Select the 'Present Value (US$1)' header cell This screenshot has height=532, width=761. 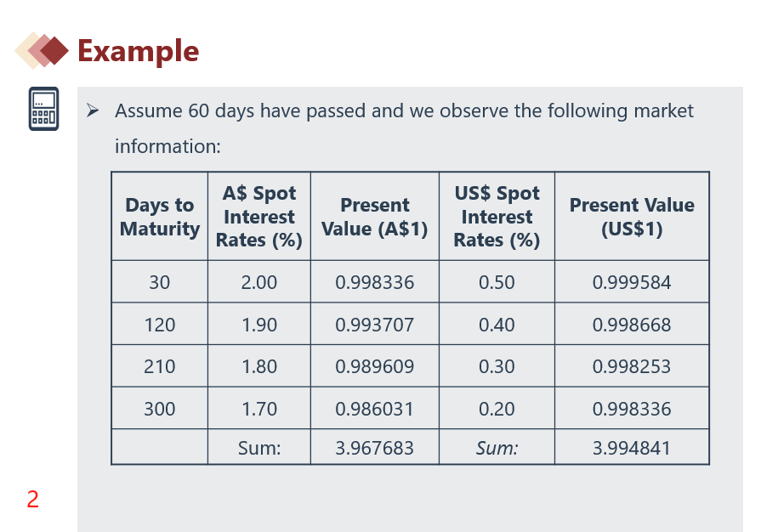(632, 217)
